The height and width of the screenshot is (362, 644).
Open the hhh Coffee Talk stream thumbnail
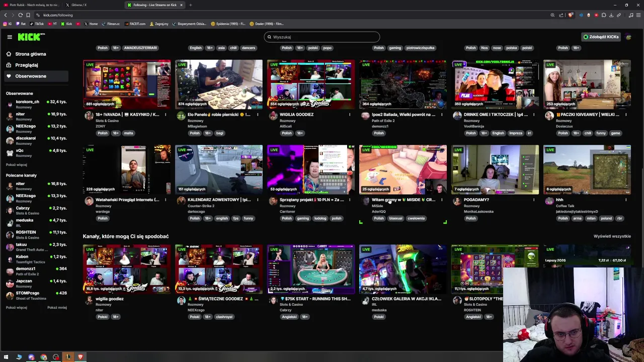tap(587, 169)
